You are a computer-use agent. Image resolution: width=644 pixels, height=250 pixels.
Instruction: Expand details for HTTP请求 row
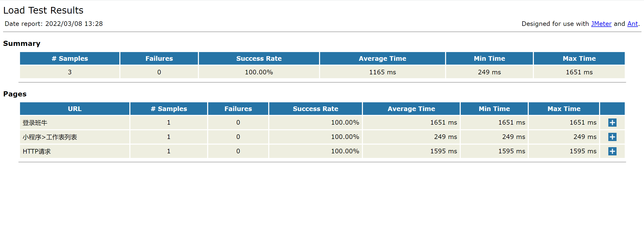click(x=612, y=151)
